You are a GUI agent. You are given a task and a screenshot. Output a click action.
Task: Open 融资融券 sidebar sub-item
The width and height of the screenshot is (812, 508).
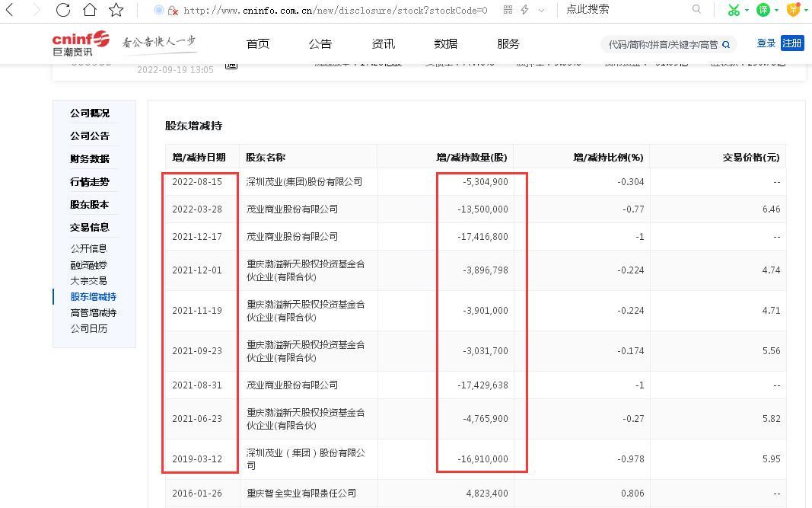point(88,265)
